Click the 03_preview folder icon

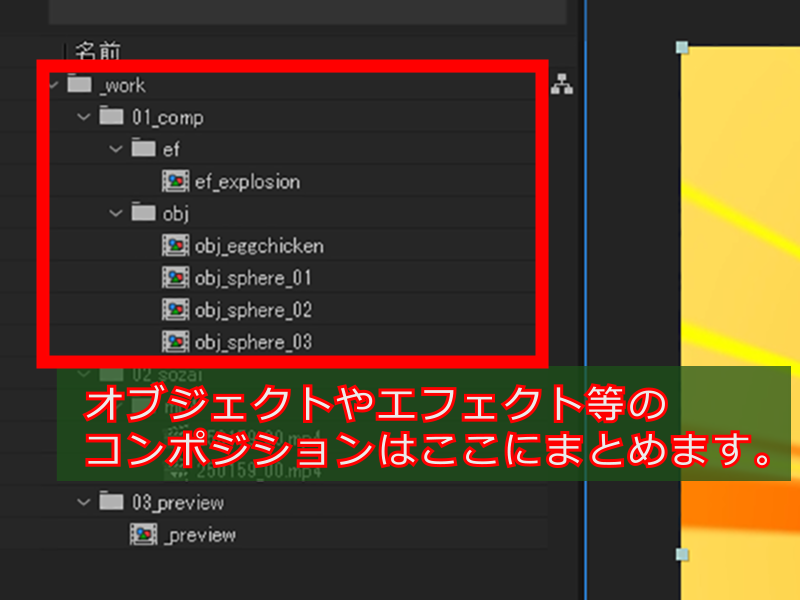111,501
